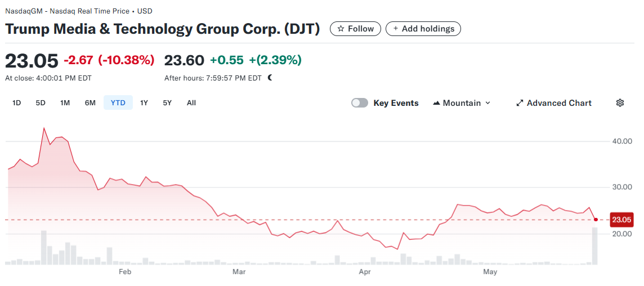Choose the 1Y time range
This screenshot has width=644, height=286.
(x=144, y=102)
